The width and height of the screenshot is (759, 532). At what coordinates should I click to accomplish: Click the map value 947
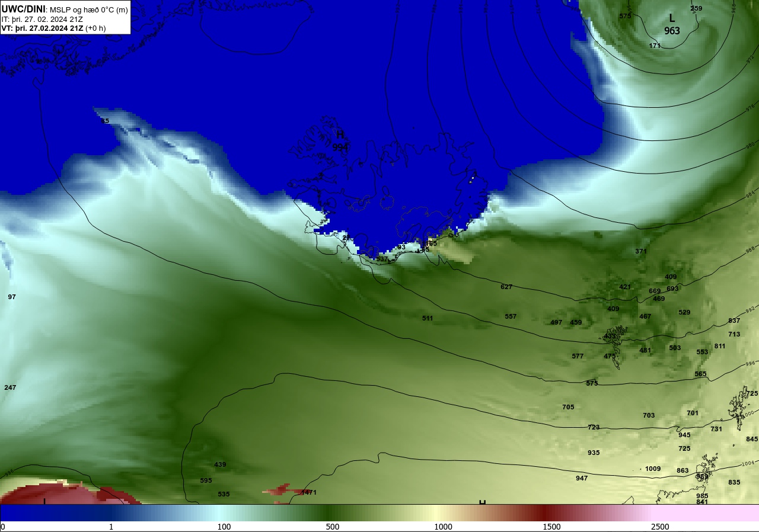click(x=582, y=478)
